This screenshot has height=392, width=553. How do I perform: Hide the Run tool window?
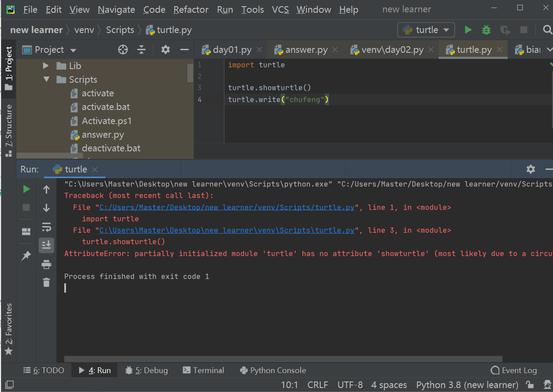coord(549,169)
